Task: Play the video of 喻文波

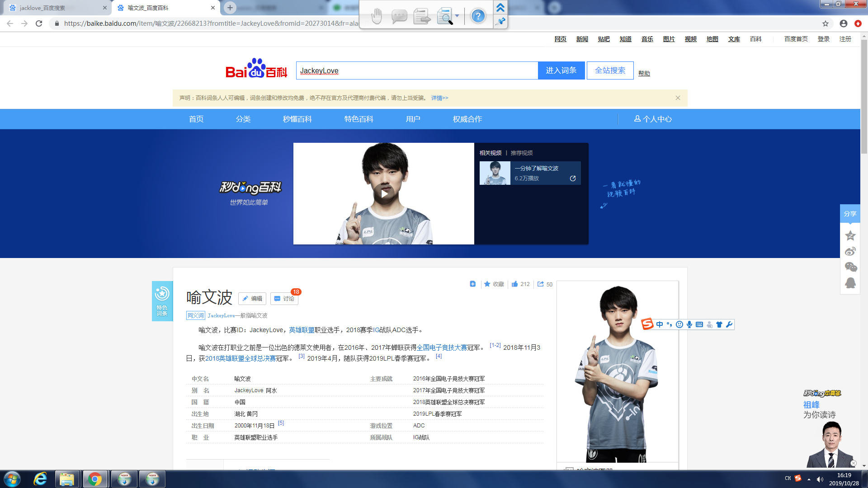Action: tap(384, 194)
